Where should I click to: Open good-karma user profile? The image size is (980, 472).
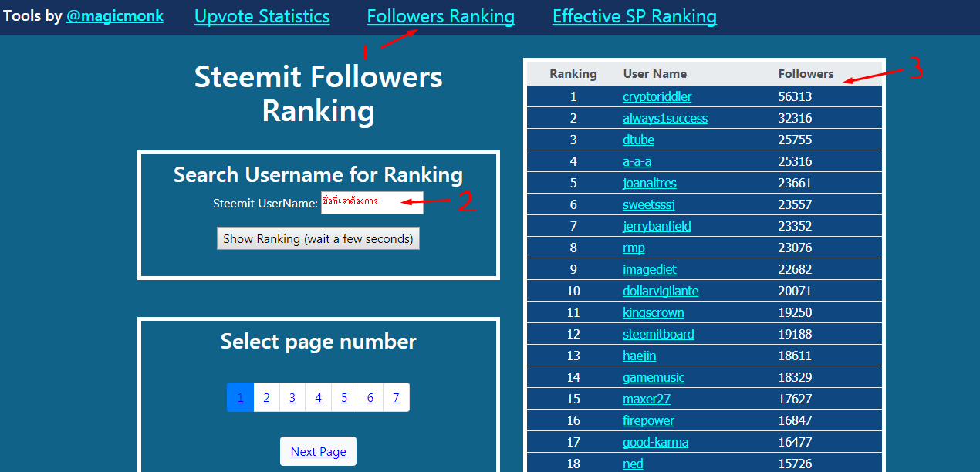(656, 442)
